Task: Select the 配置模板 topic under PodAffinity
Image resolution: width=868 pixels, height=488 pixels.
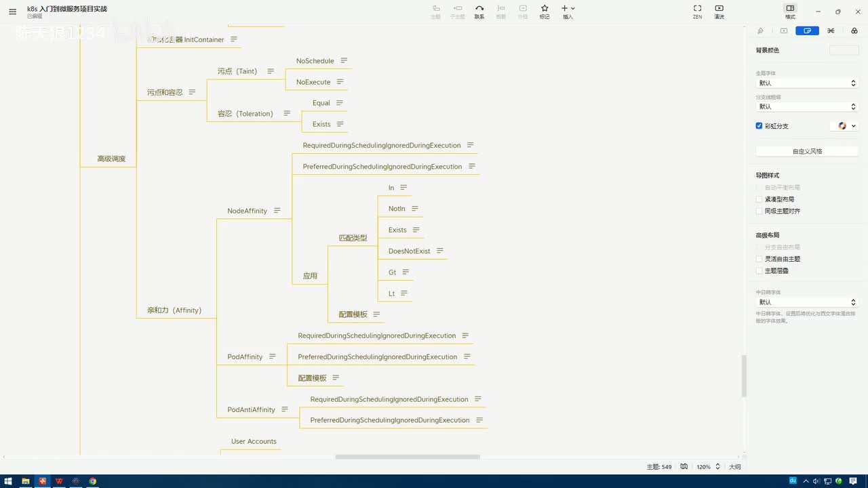Action: (312, 378)
